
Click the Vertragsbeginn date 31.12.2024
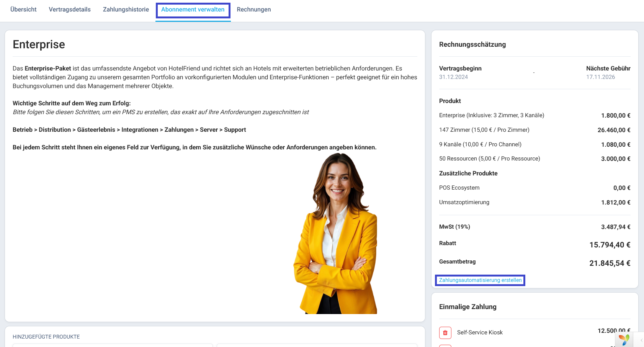tap(453, 77)
